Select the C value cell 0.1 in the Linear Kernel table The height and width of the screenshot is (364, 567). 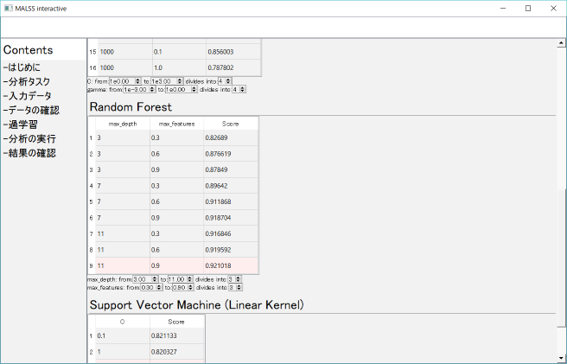pos(123,336)
